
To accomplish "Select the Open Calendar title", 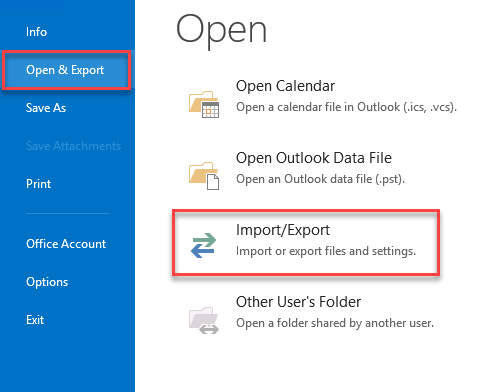I will 285,86.
